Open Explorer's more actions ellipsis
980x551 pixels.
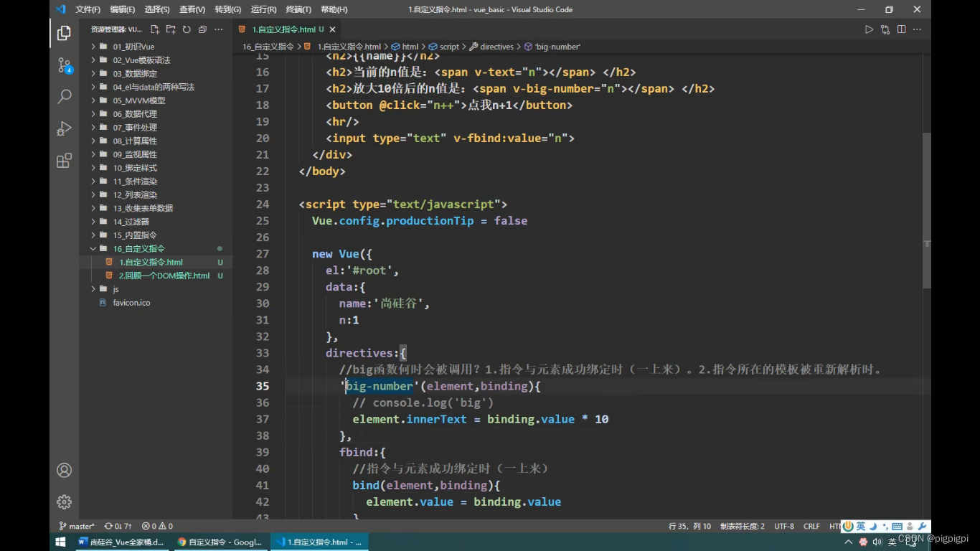coord(219,29)
